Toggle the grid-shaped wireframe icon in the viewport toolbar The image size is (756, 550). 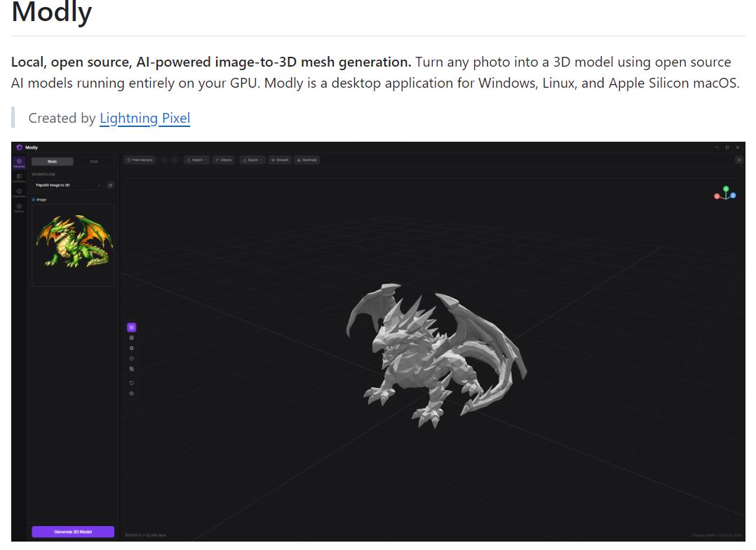(132, 337)
